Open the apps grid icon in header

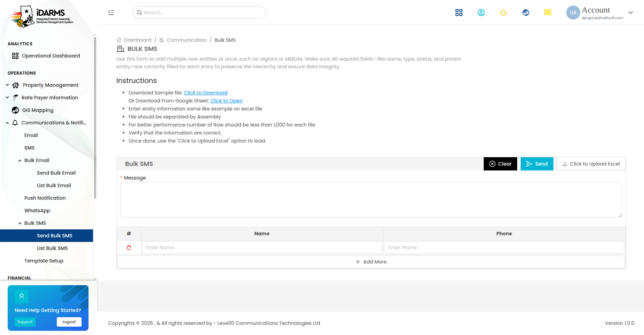point(459,13)
